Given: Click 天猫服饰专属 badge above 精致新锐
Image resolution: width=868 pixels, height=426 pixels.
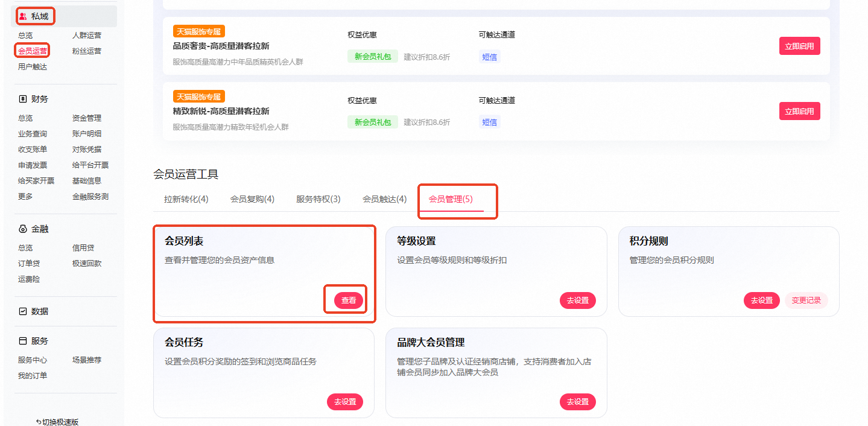Looking at the screenshot, I should 199,97.
